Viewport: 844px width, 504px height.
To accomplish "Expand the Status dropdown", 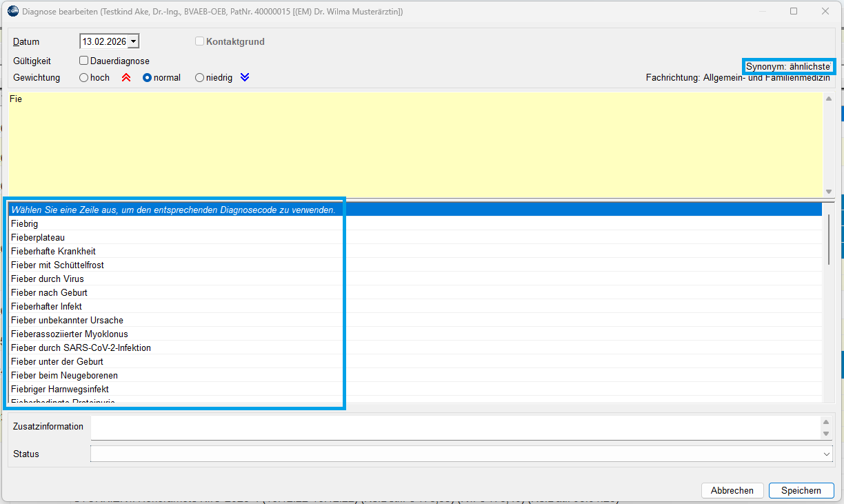I will (827, 454).
